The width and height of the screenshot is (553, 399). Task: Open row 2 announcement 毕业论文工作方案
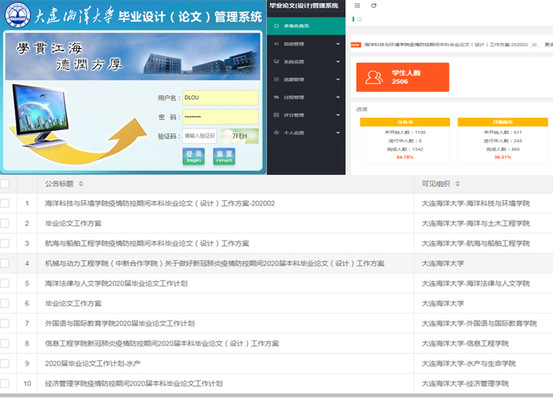[x=73, y=223]
